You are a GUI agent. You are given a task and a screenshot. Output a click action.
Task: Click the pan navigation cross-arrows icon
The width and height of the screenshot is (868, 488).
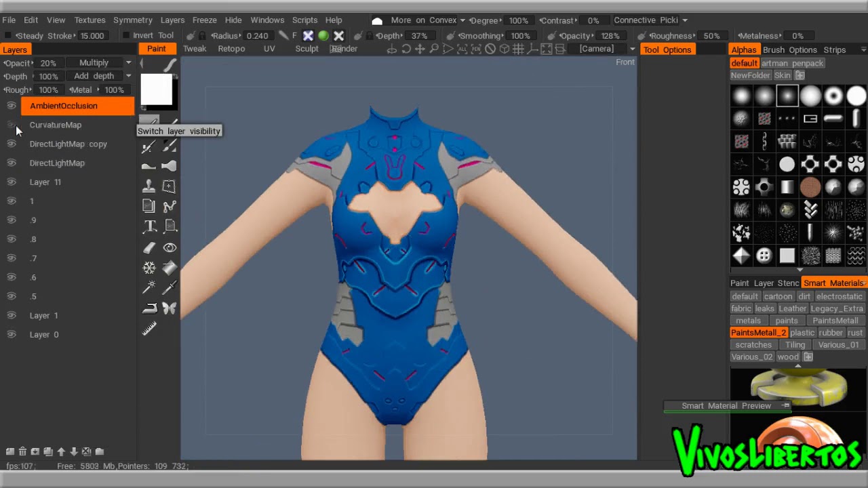click(x=420, y=49)
